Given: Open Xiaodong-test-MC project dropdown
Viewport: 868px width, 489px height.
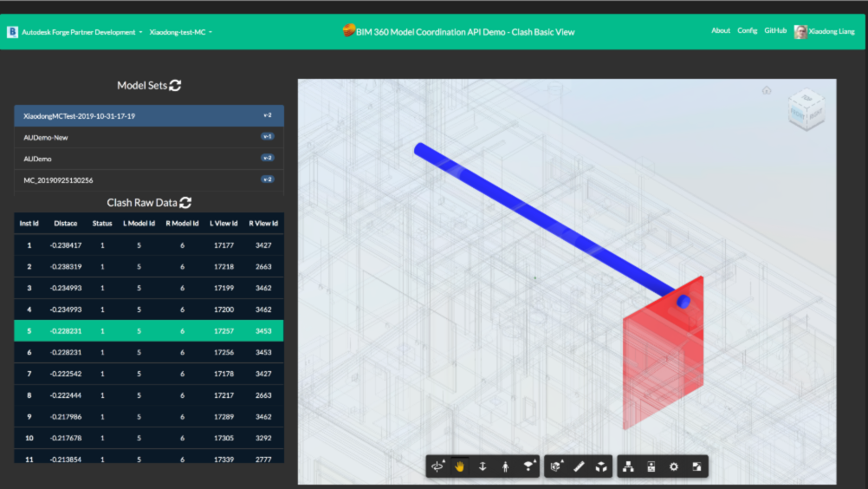Looking at the screenshot, I should pos(180,32).
